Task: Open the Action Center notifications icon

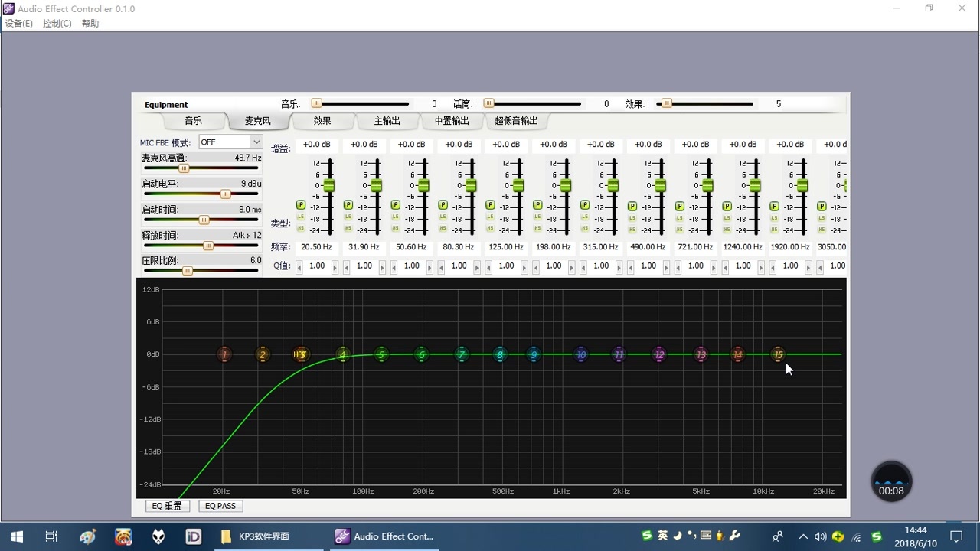Action: pos(956,536)
